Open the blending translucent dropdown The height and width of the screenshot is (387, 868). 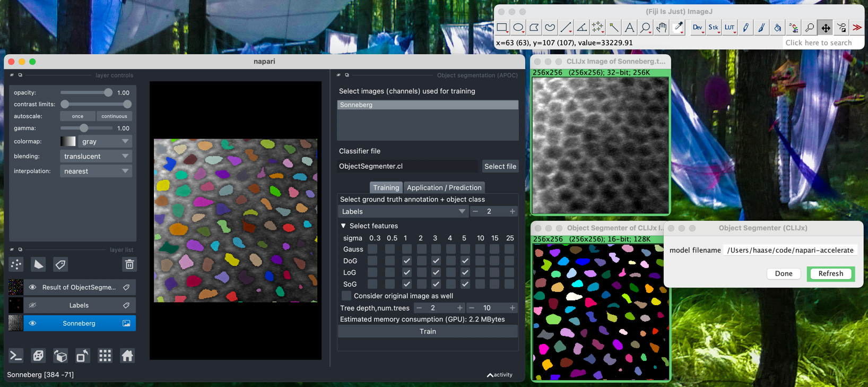[x=96, y=157]
